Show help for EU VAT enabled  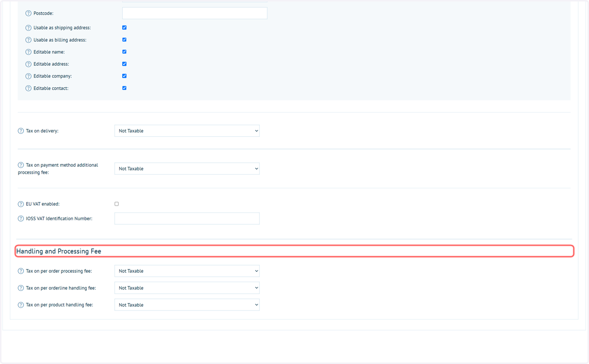tap(21, 204)
